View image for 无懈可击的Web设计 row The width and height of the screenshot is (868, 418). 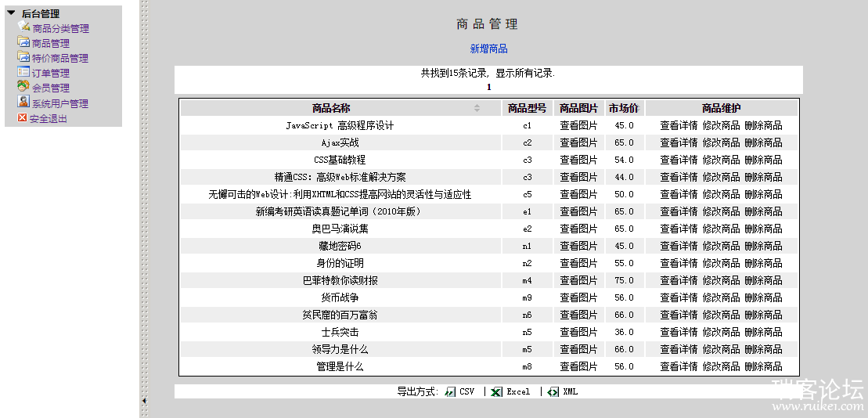click(578, 194)
